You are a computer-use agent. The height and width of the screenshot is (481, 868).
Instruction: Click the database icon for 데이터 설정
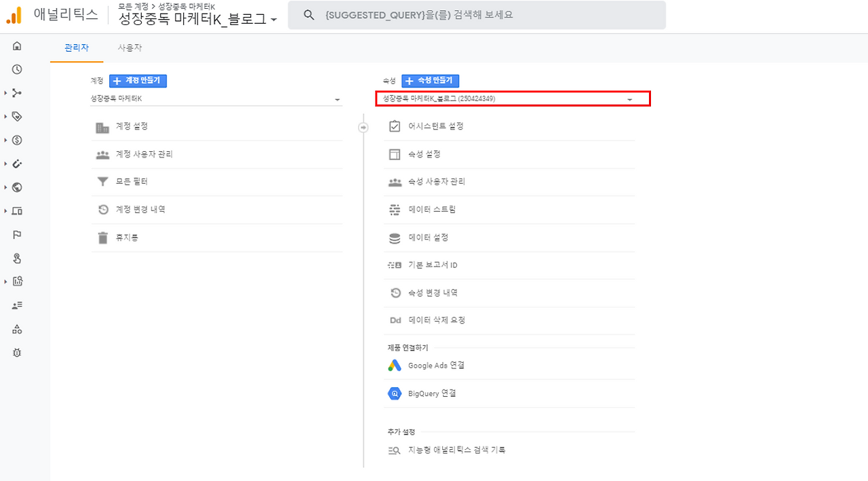(395, 238)
